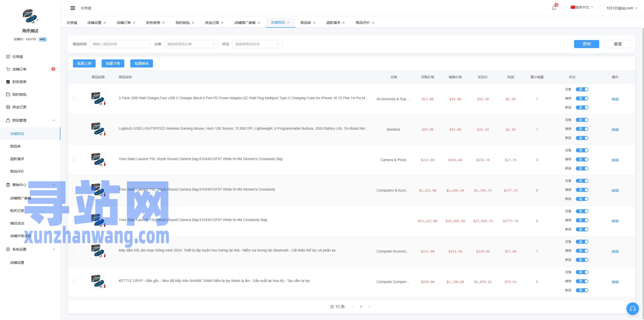Toggle 推荐 switch for Máy đấm bốc row

tap(582, 251)
